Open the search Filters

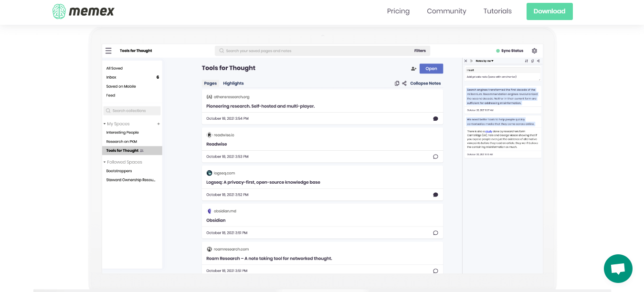click(420, 51)
